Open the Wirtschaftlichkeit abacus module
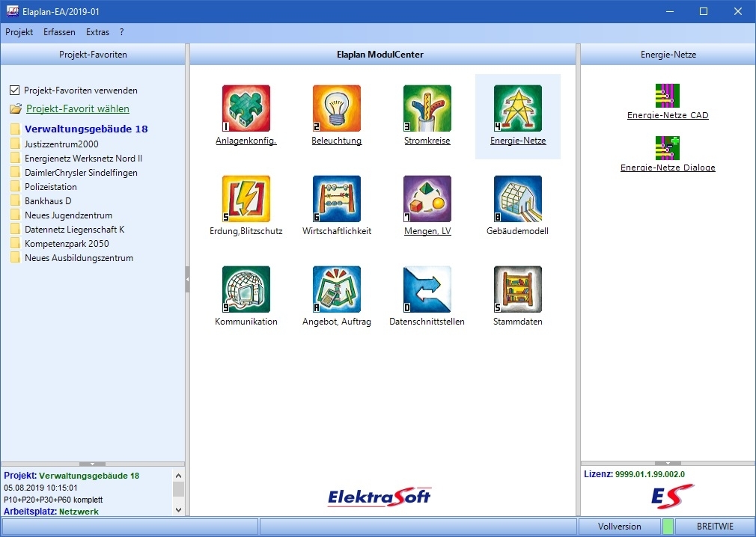The image size is (756, 537). 337,198
